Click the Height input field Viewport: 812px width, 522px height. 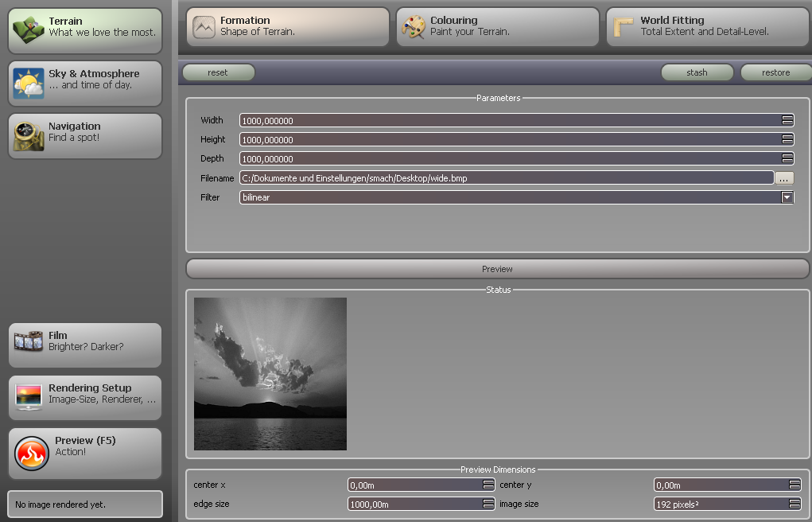point(517,140)
